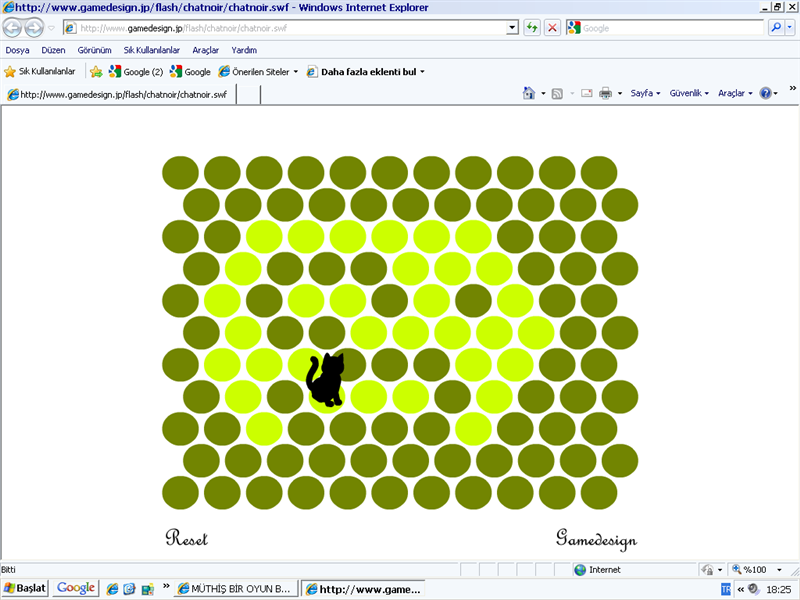Viewport: 800px width, 600px height.
Task: Click the browser Forward arrow button
Action: point(34,28)
